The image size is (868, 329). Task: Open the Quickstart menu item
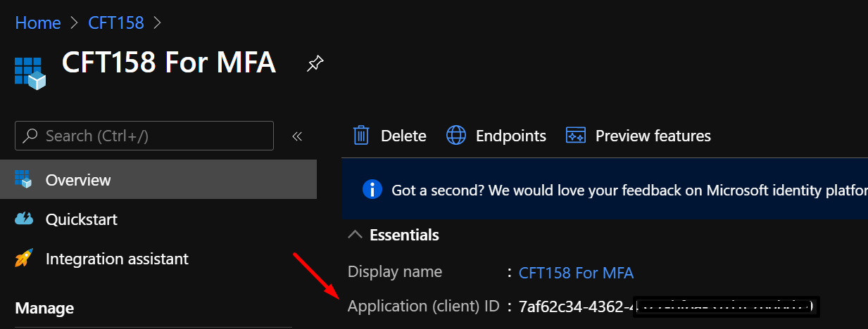(x=158, y=219)
